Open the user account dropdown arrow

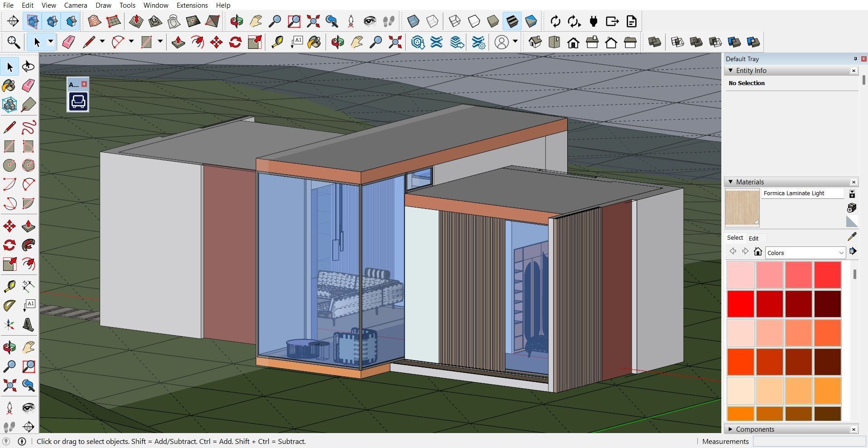point(515,42)
